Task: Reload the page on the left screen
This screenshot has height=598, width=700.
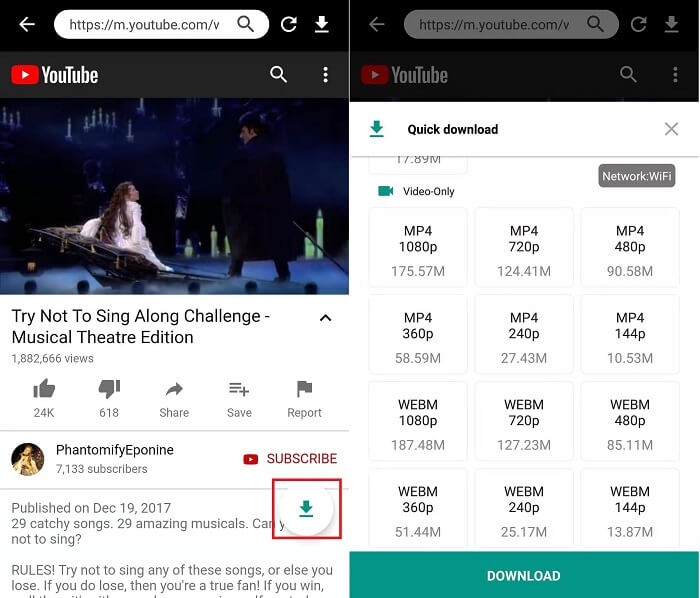Action: click(289, 24)
